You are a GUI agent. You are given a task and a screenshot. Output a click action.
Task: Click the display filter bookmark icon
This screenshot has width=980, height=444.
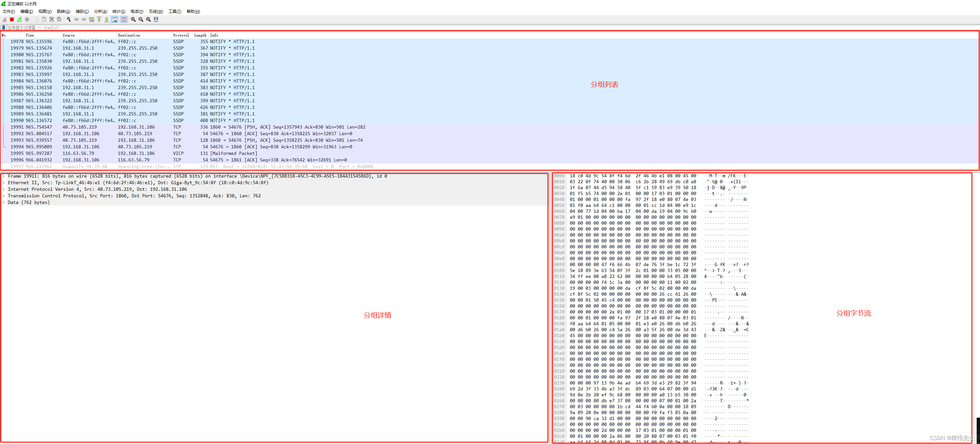pyautogui.click(x=3, y=28)
